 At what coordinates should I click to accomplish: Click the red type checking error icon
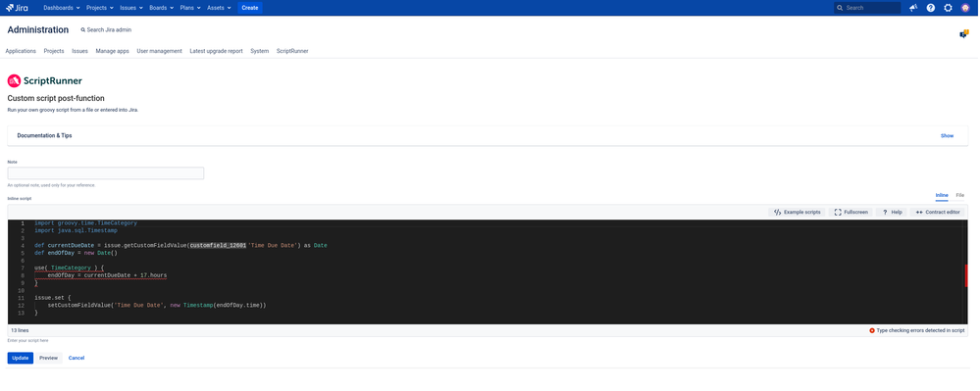coord(872,330)
